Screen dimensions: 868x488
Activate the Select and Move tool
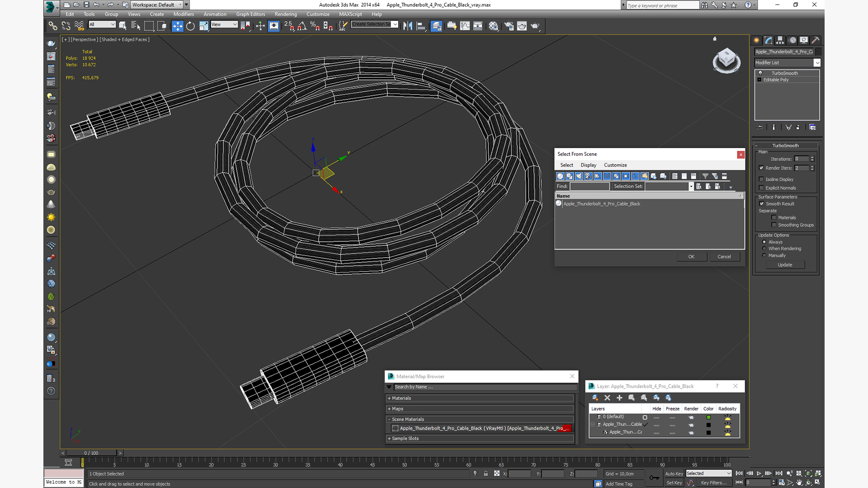(178, 26)
